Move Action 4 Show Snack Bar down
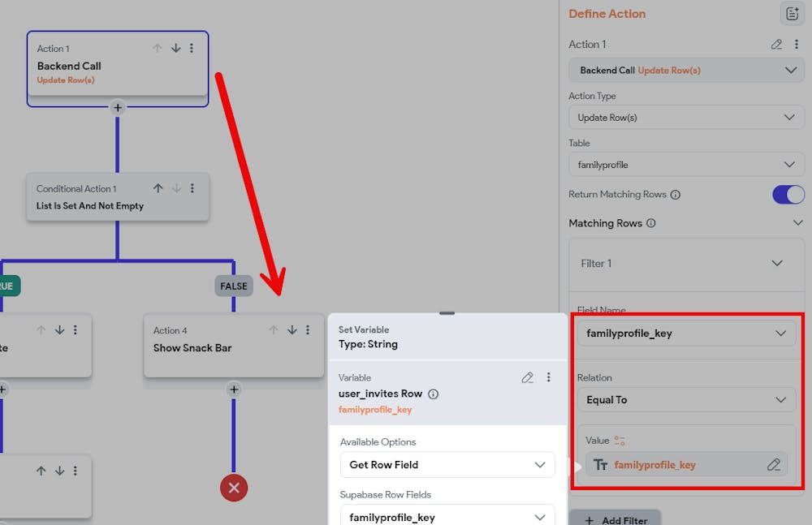 292,329
